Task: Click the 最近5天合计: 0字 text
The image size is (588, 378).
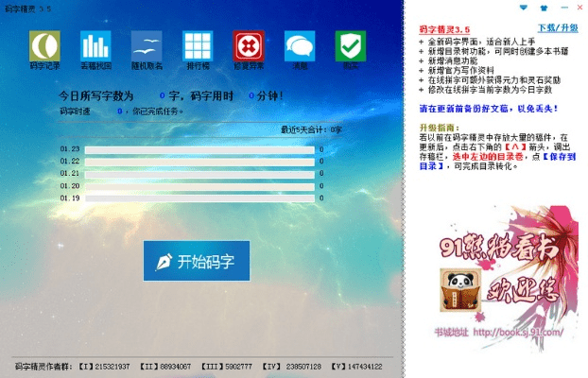Action: pyautogui.click(x=311, y=130)
